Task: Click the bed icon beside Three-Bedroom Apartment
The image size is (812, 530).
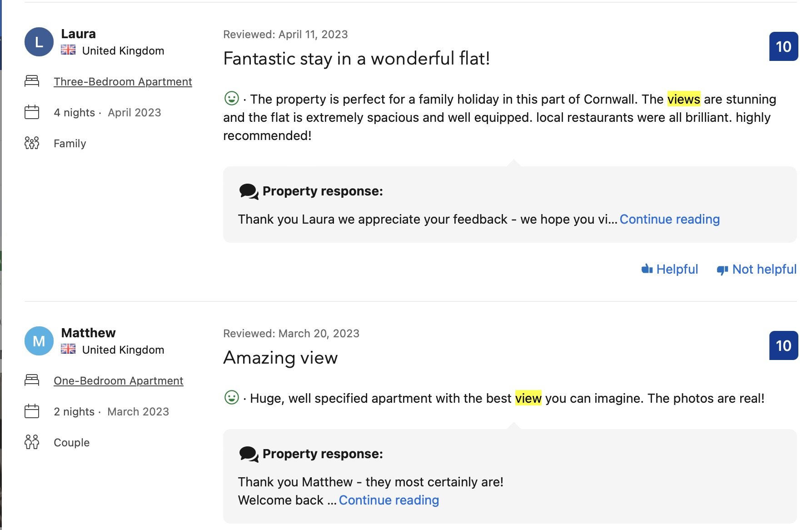Action: 32,81
